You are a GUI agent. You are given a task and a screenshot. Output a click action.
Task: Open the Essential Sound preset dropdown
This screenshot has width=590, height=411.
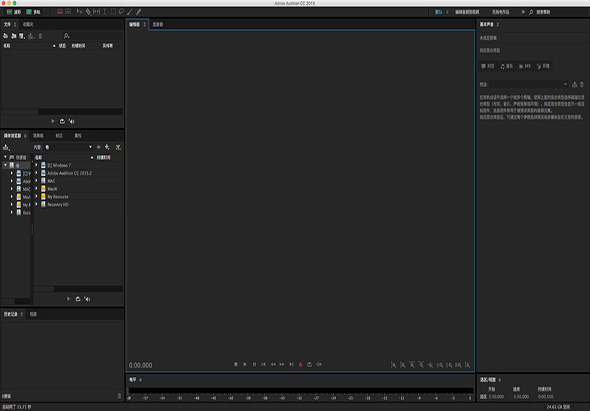(x=529, y=84)
